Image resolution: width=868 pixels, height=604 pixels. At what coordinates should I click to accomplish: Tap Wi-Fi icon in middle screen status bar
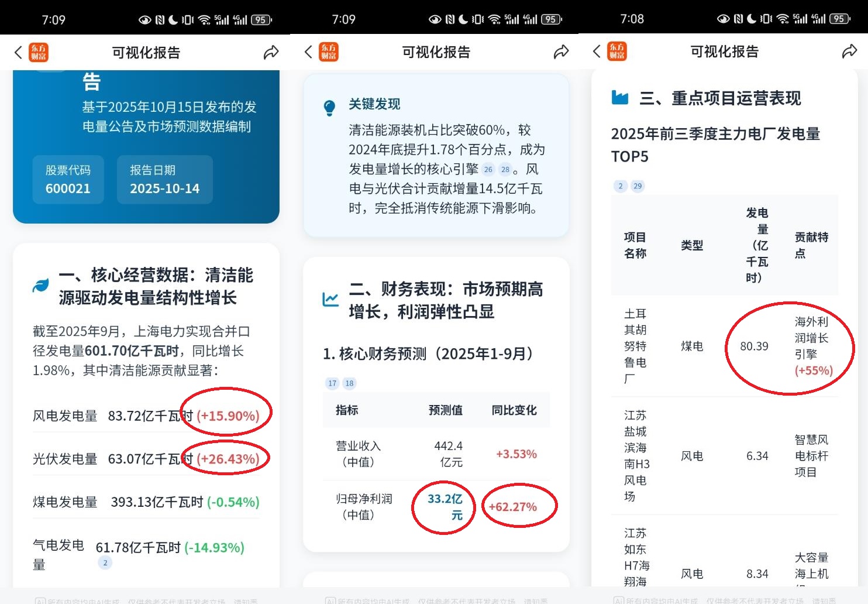click(x=494, y=19)
